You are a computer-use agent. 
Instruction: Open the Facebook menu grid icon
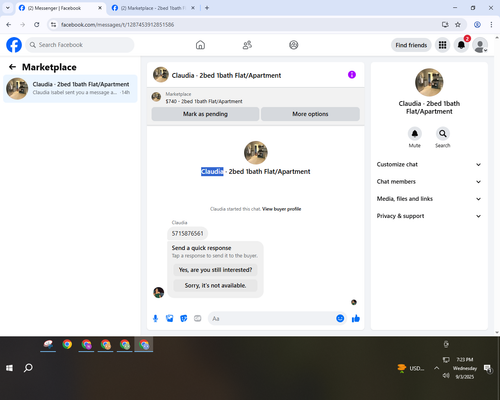pyautogui.click(x=442, y=45)
